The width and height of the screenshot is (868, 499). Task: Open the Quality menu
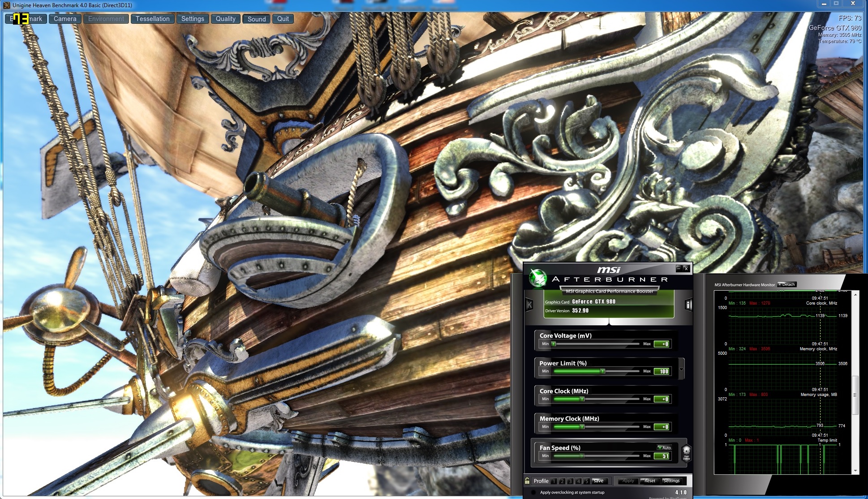click(x=226, y=19)
